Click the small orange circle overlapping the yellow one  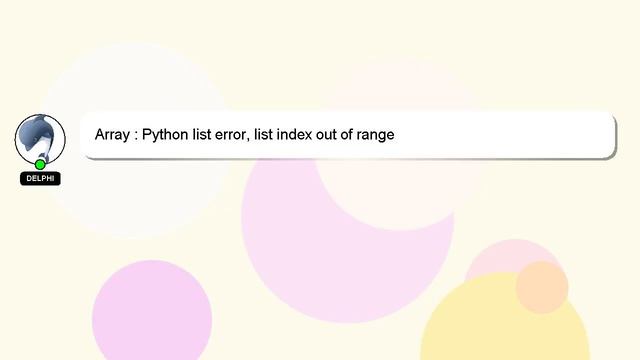[x=542, y=287]
